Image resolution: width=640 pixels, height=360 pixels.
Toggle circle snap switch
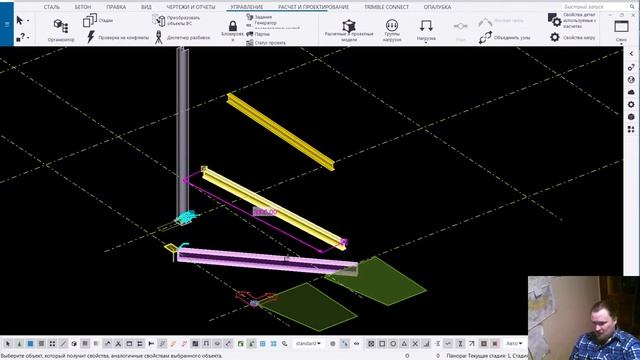(x=393, y=344)
